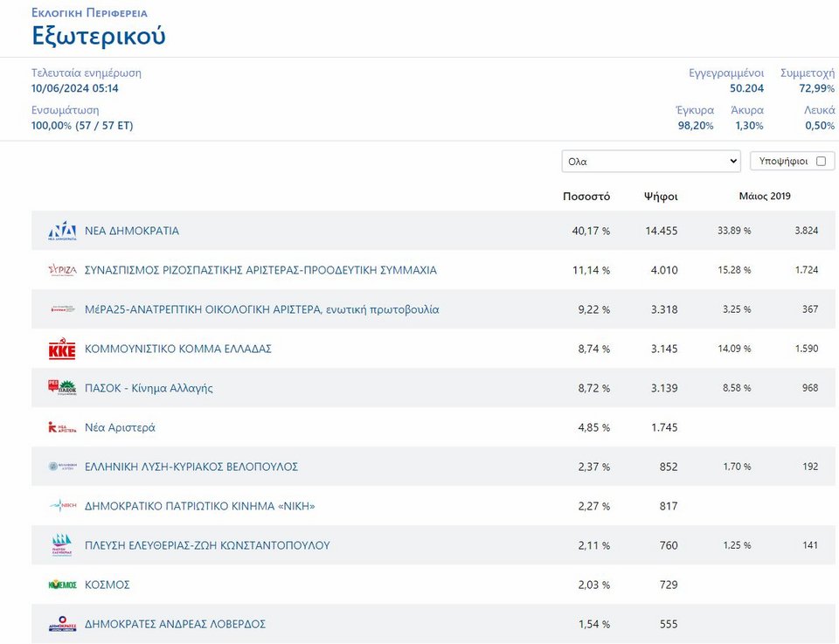
Task: Open the Ολα filter dropdown
Action: pos(651,161)
